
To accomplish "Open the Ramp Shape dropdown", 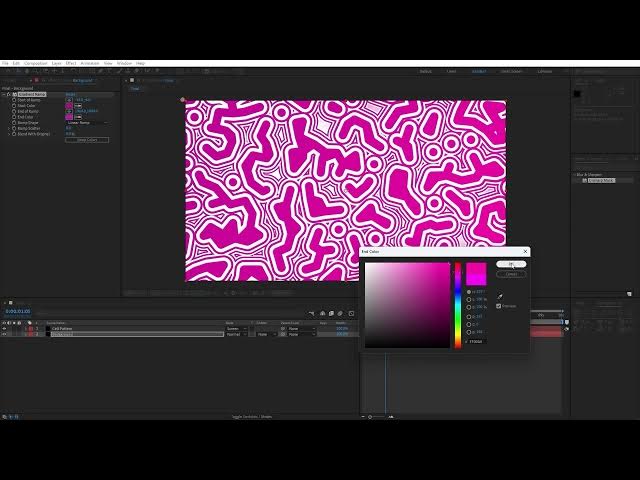I will (88, 123).
